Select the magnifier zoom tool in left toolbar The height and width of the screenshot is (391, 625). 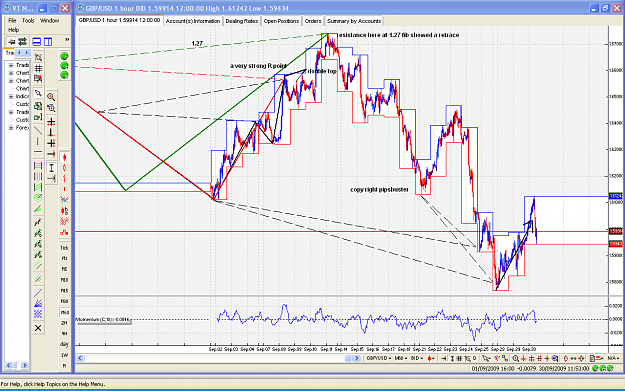[51, 96]
